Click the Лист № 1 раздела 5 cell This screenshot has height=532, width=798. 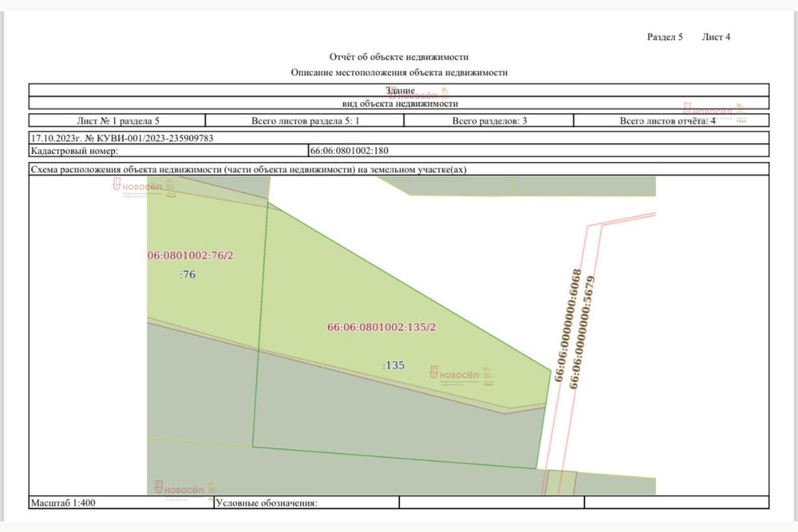tap(117, 120)
